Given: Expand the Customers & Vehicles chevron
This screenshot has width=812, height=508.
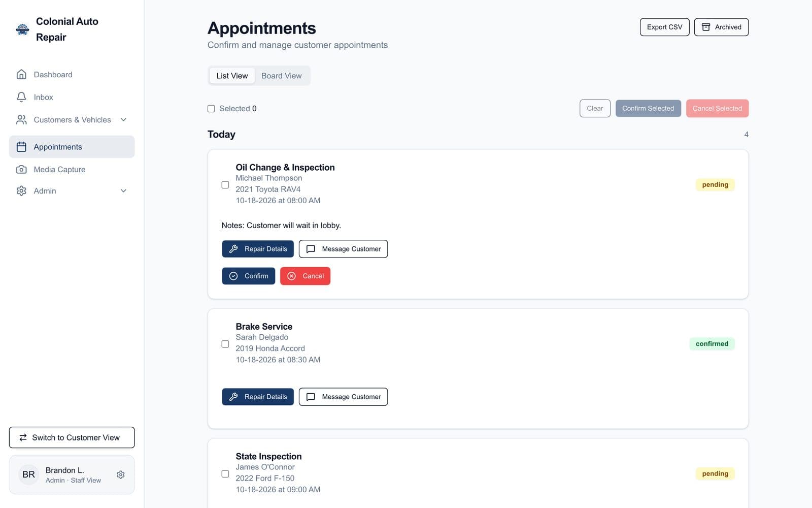Looking at the screenshot, I should [x=123, y=120].
